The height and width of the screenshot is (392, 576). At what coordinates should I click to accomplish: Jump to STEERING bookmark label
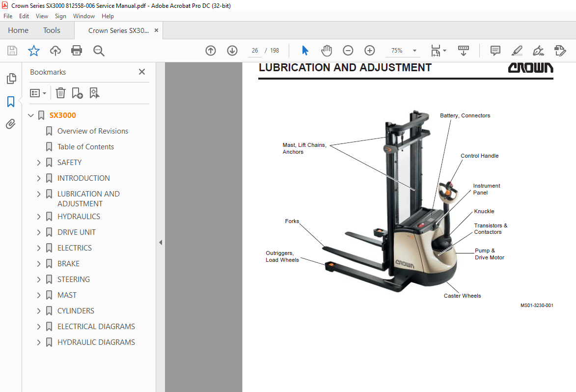74,280
